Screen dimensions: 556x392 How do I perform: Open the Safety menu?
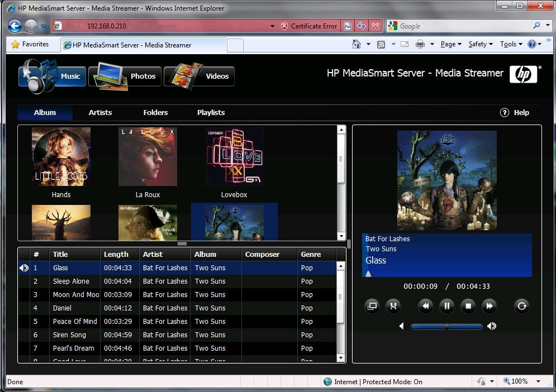point(481,44)
